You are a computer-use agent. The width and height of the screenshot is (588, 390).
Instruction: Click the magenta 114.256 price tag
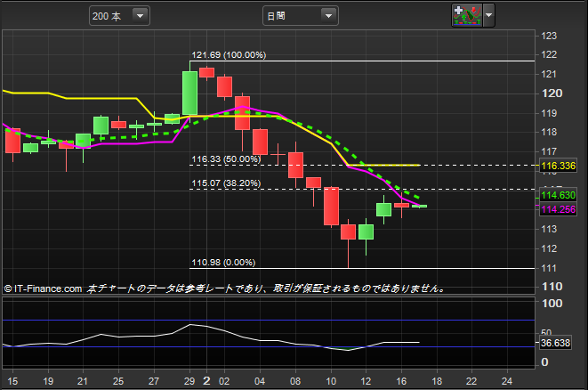(558, 209)
